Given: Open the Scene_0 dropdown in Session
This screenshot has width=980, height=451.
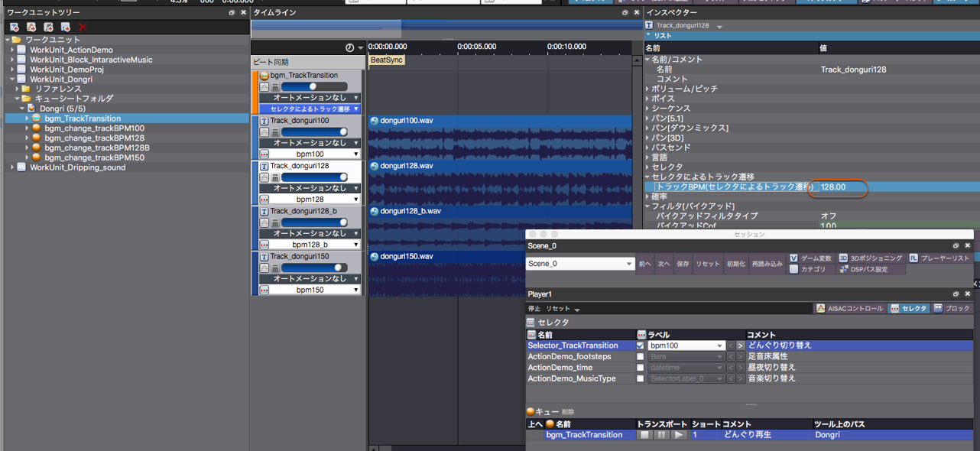Looking at the screenshot, I should pos(580,264).
